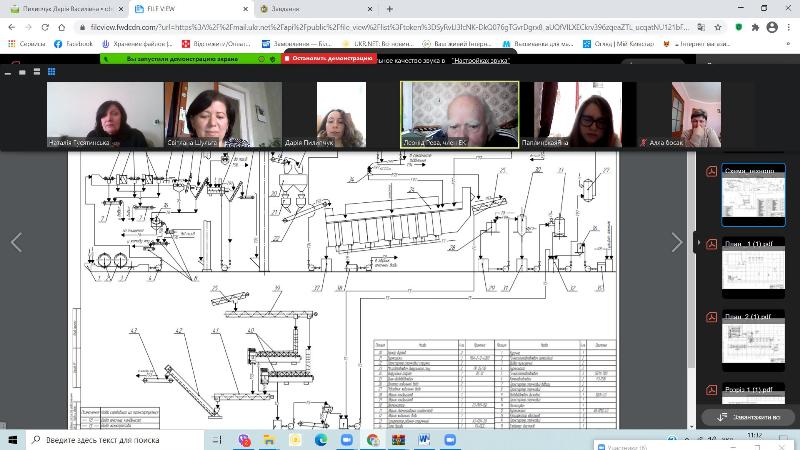Open the sound settings link in notification
Screen dimensions: 800x450
[x=481, y=60]
